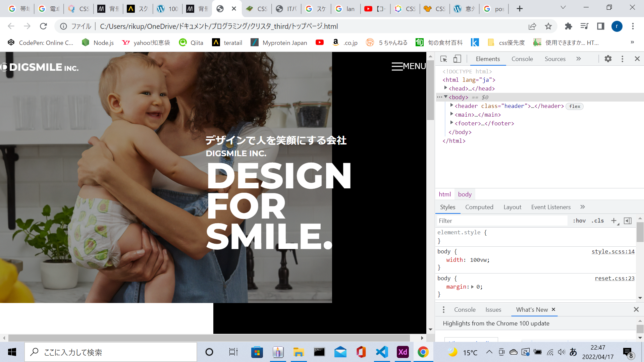644x362 pixels.
Task: Expand the head element node
Action: pos(446,88)
